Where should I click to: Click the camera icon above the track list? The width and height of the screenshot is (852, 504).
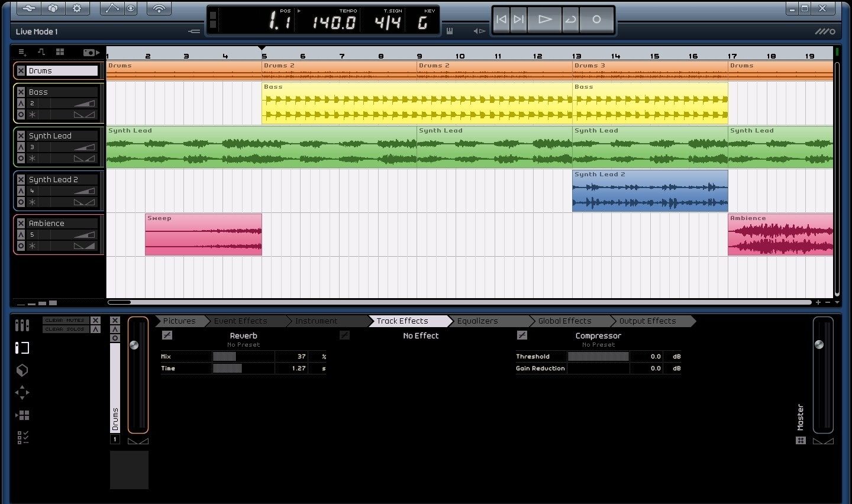(x=91, y=52)
